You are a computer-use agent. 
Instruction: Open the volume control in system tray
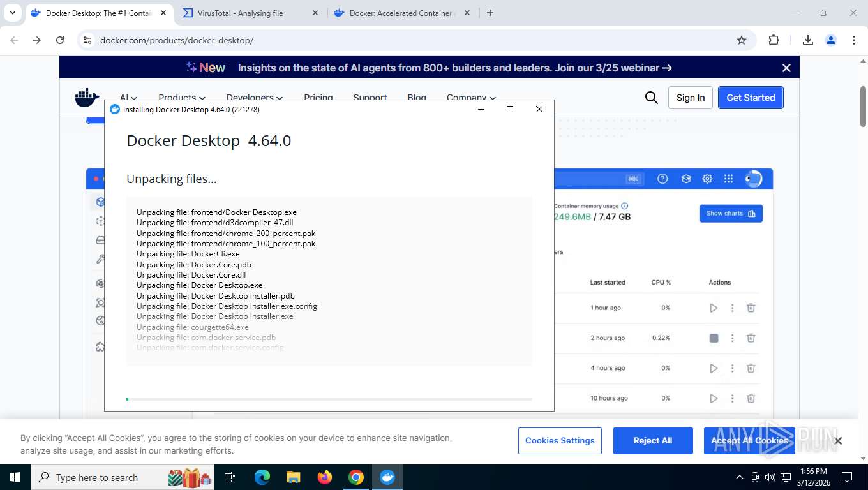click(x=769, y=477)
